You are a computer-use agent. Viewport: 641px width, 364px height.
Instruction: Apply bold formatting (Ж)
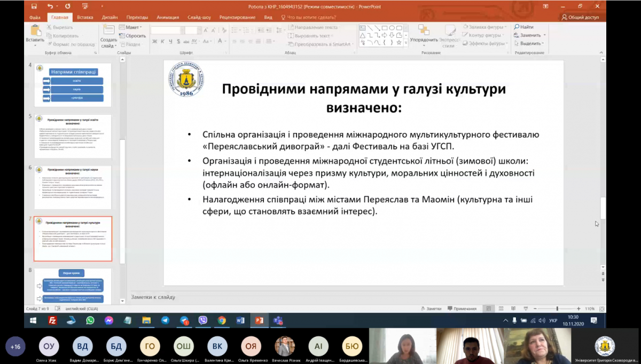tap(154, 42)
